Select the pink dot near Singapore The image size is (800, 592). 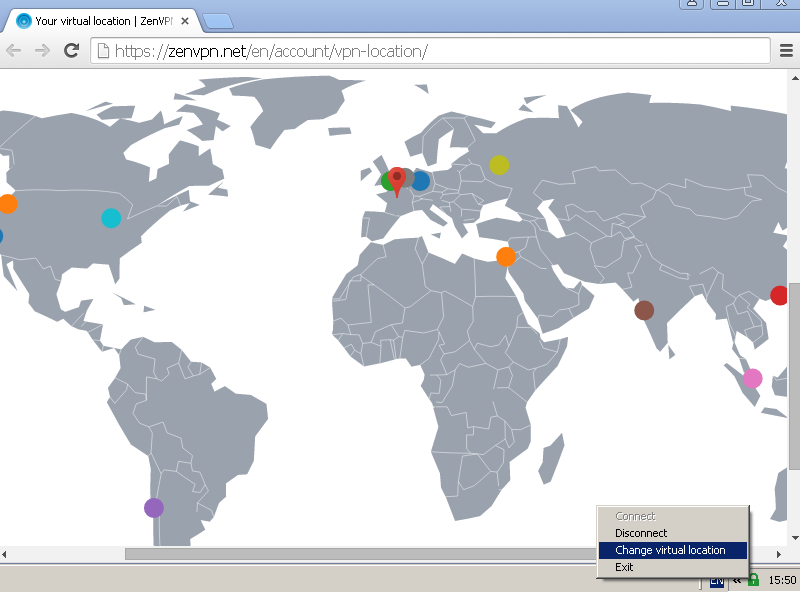point(753,379)
